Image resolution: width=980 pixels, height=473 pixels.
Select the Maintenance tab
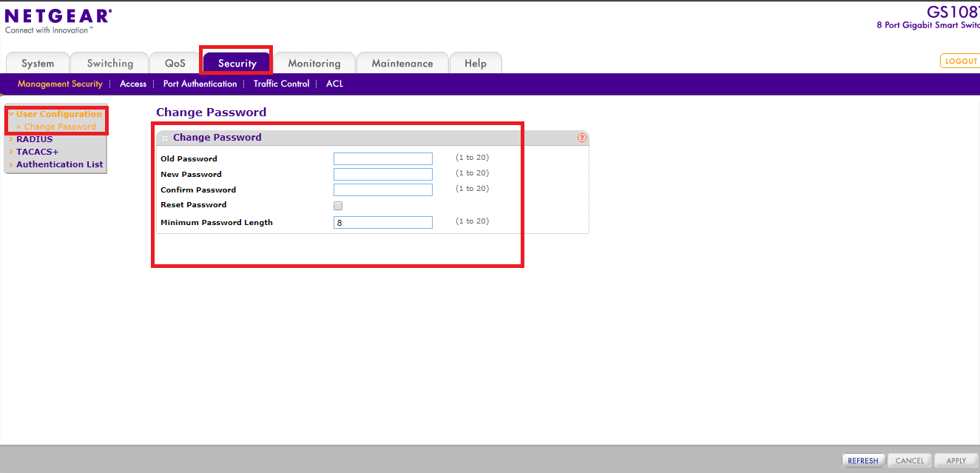click(402, 64)
